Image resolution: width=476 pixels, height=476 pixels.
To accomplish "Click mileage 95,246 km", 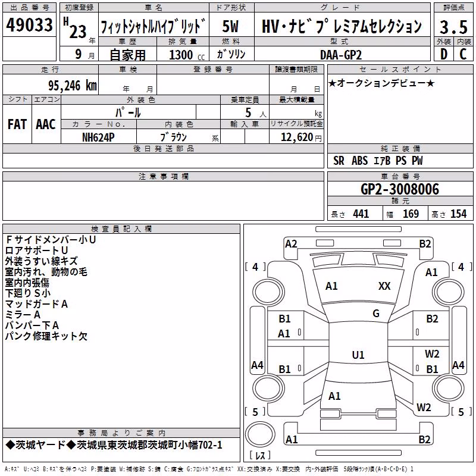I will 72,86.
